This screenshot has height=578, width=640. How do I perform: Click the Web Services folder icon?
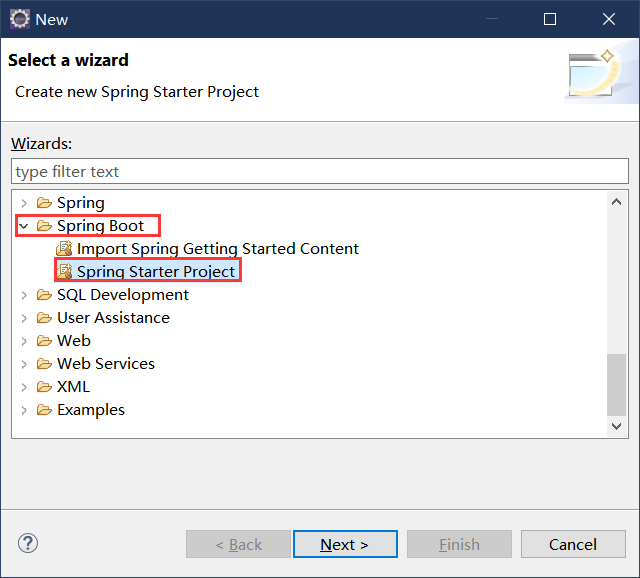[x=44, y=364]
